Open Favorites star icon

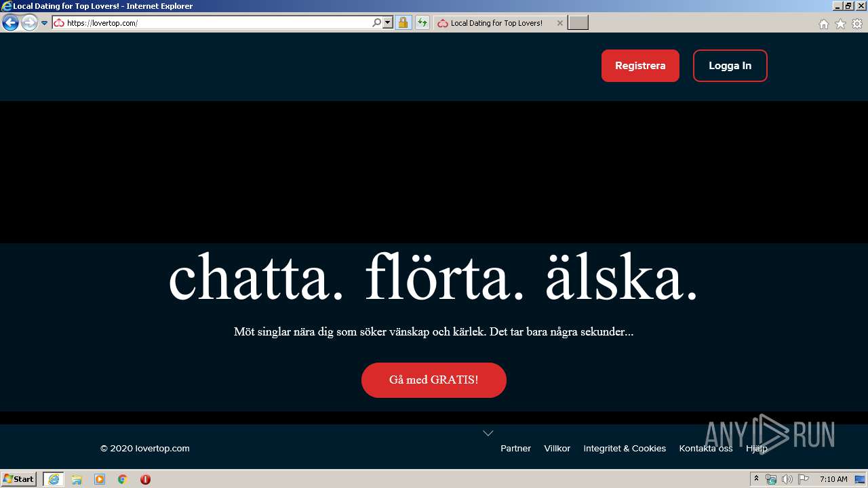click(840, 24)
